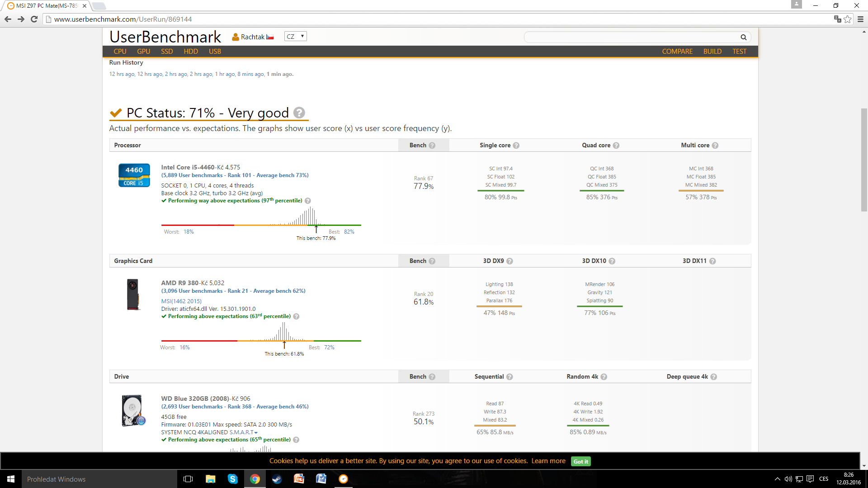Click help icon beside Single core header
The width and height of the screenshot is (868, 488).
tap(516, 145)
